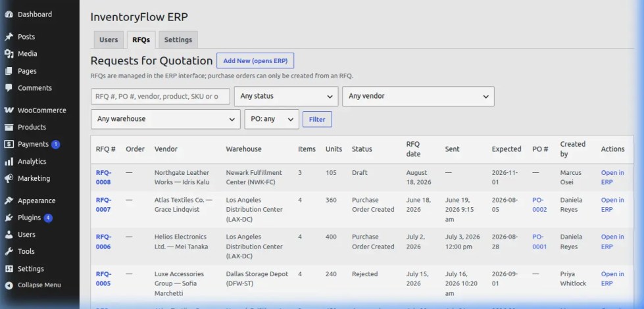Click the Filter button
The width and height of the screenshot is (644, 309).
pyautogui.click(x=317, y=120)
